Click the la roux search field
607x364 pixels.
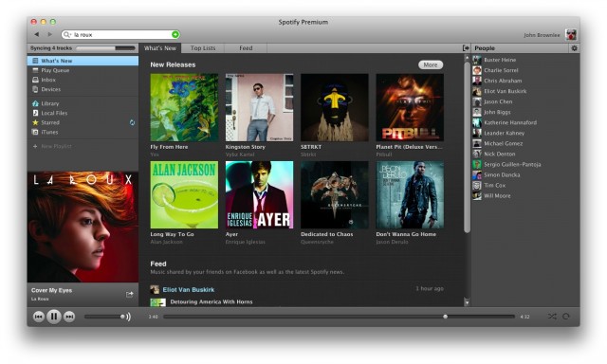(x=120, y=34)
